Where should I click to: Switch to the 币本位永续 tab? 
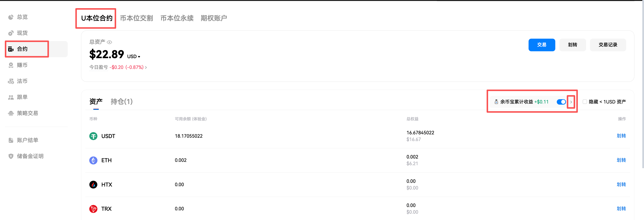[177, 18]
